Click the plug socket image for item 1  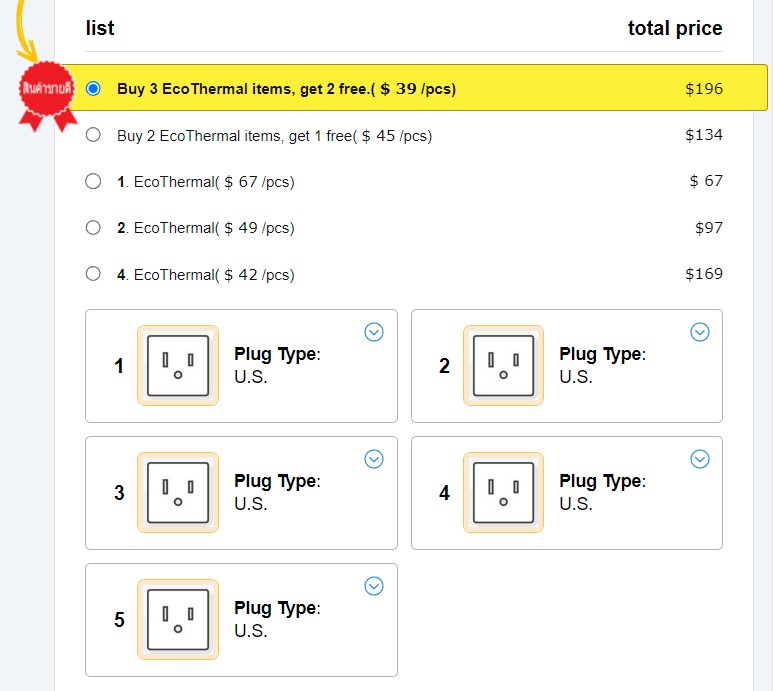click(x=178, y=366)
